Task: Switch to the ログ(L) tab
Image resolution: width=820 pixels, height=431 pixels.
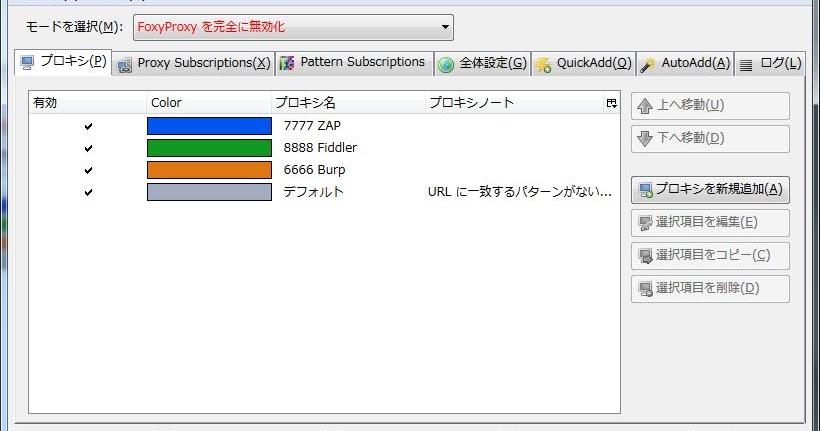Action: click(770, 63)
